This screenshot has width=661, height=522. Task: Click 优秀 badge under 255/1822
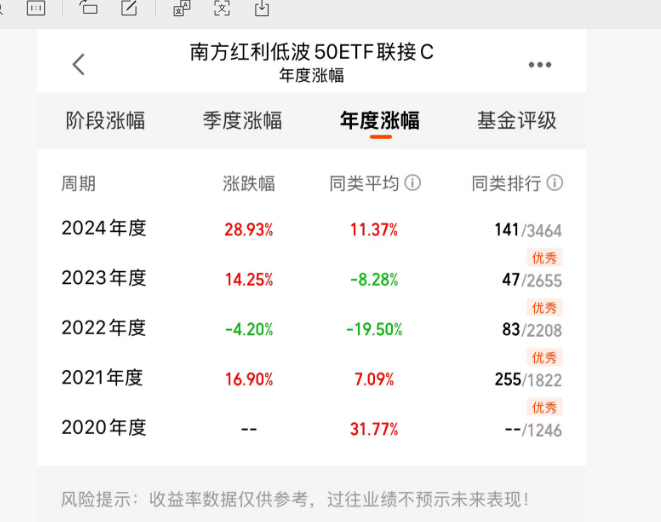pyautogui.click(x=544, y=407)
